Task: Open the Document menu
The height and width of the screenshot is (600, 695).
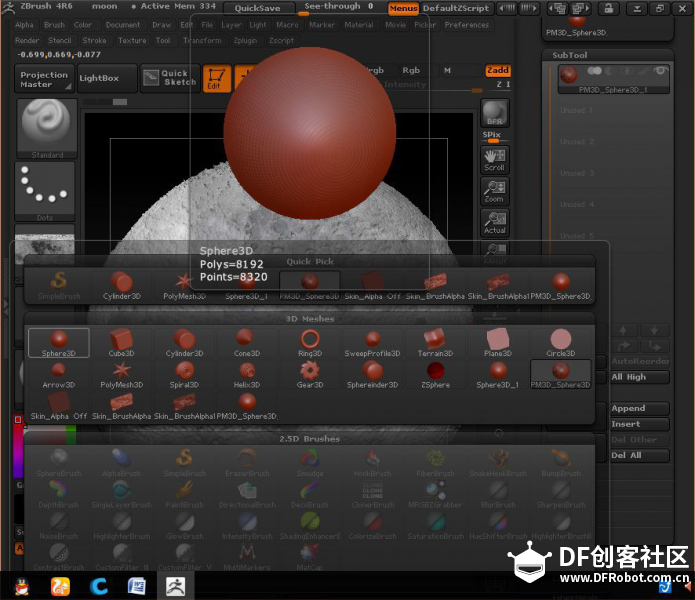Action: (x=123, y=25)
